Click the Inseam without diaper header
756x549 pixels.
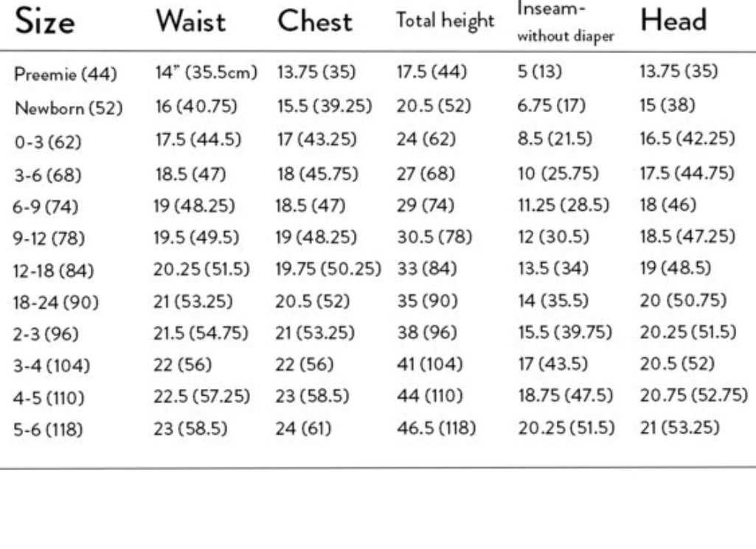pos(566,23)
